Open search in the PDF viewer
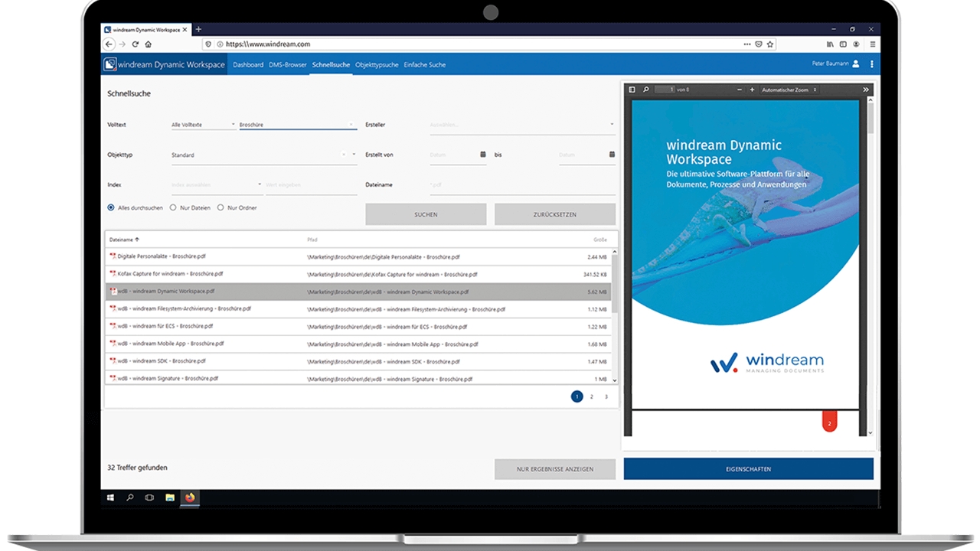The image size is (980, 551). pos(646,90)
